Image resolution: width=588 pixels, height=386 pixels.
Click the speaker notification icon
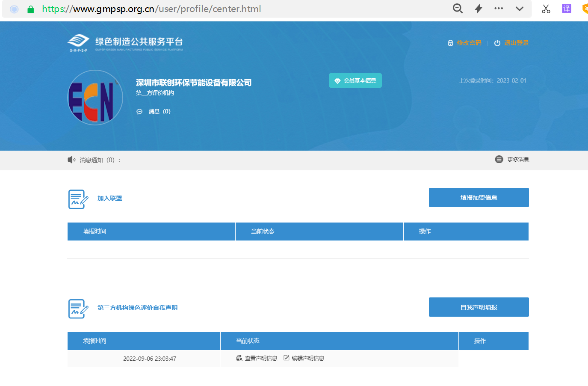click(71, 160)
